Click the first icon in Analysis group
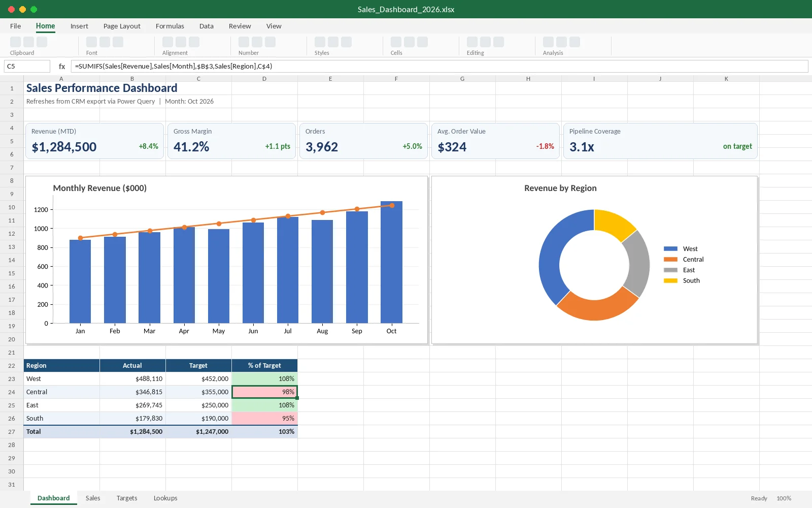 coord(549,42)
